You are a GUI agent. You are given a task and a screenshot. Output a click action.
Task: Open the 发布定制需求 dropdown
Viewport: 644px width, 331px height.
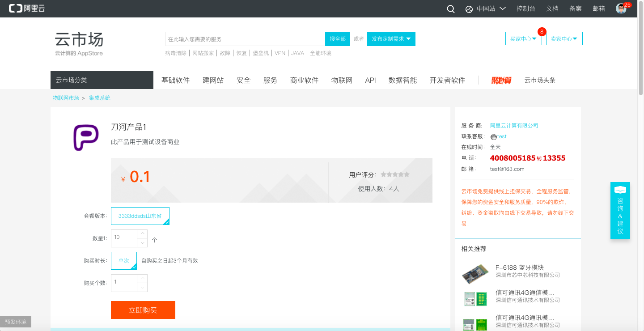pyautogui.click(x=391, y=39)
